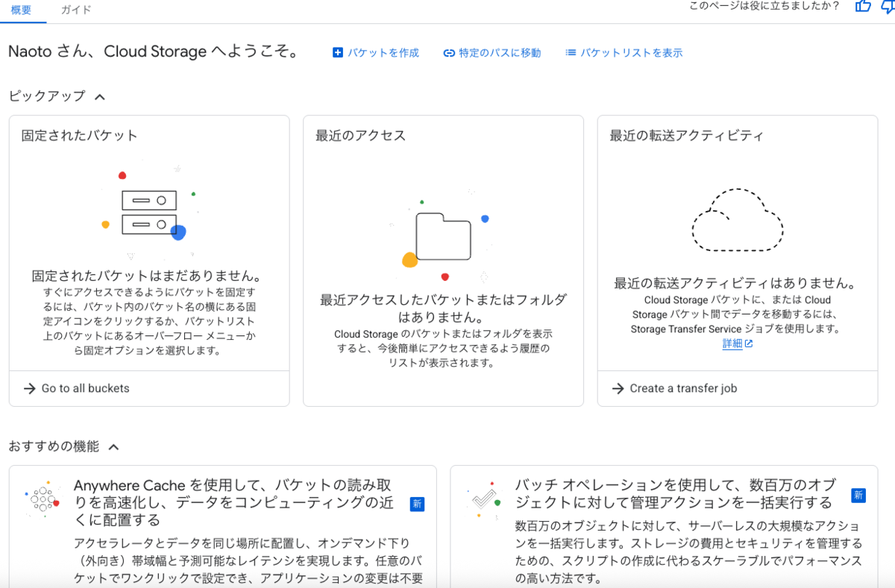Open the 詳細 link in transfer activity card

pos(732,344)
